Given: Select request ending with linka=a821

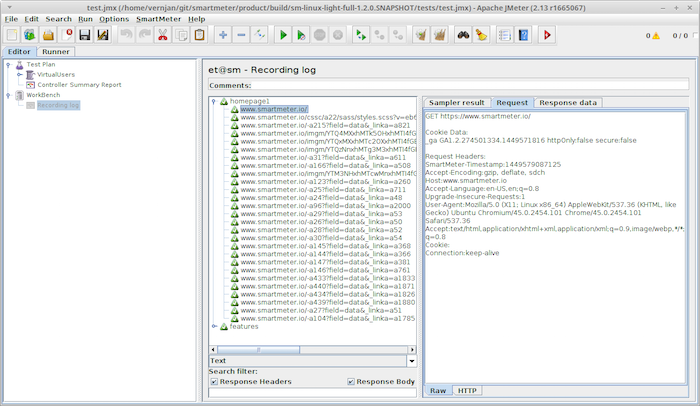Looking at the screenshot, I should 325,126.
